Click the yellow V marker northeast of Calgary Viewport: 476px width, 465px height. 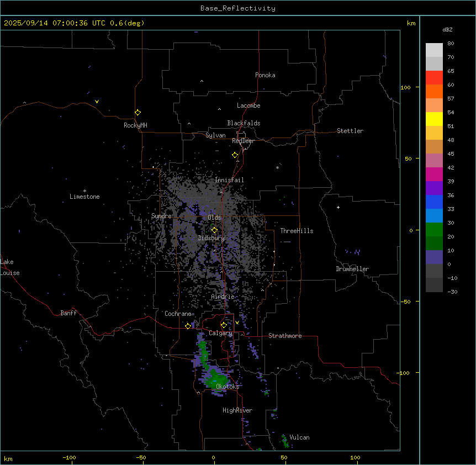point(237,323)
